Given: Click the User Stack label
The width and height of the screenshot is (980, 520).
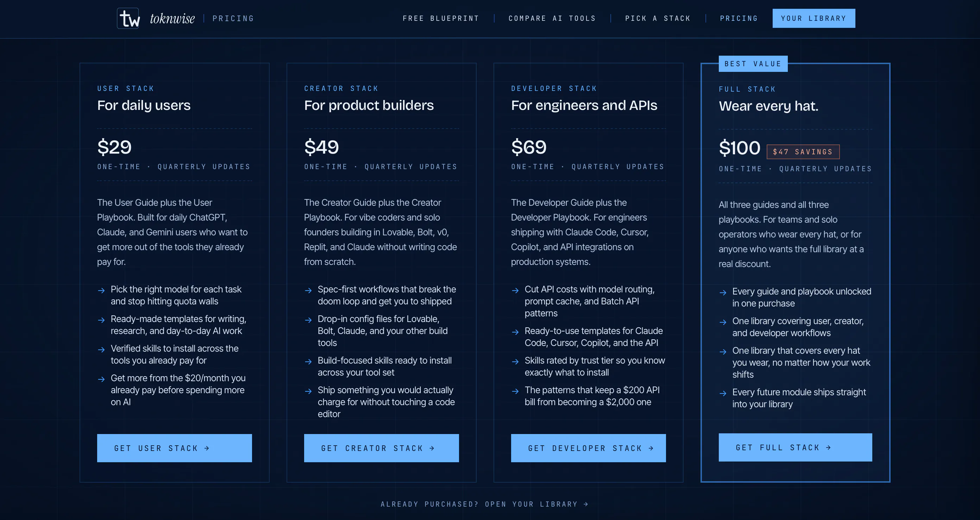Looking at the screenshot, I should point(126,88).
